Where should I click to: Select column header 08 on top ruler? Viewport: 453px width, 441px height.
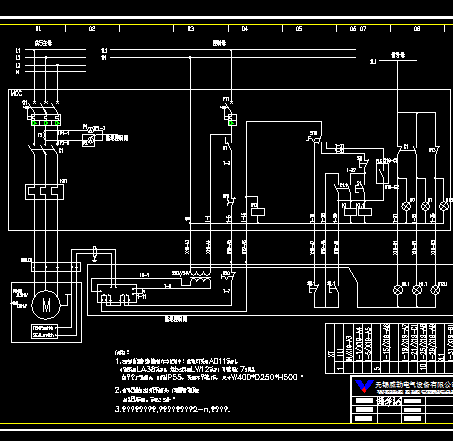[417, 29]
